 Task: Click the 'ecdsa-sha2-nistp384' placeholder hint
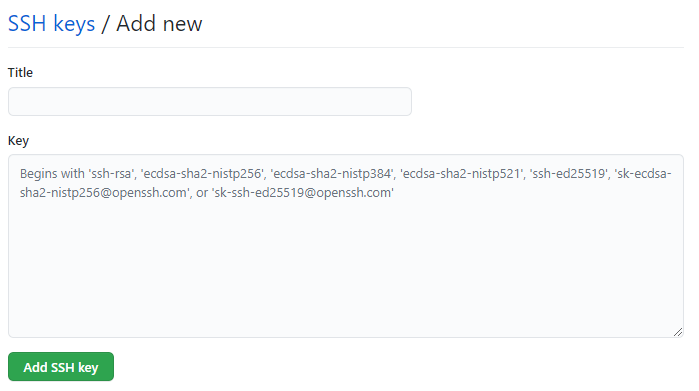click(x=332, y=173)
